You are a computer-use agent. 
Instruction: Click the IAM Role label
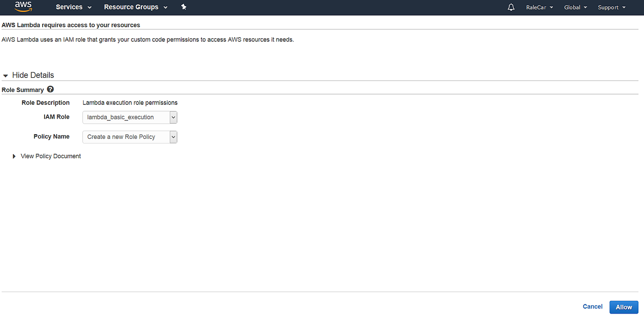click(x=57, y=117)
